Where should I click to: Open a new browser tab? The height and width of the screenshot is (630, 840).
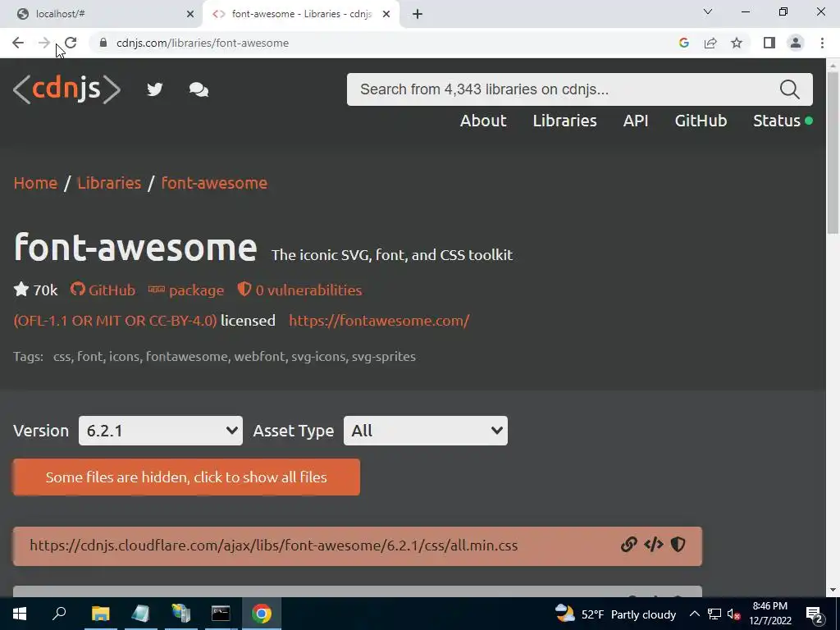(x=418, y=14)
